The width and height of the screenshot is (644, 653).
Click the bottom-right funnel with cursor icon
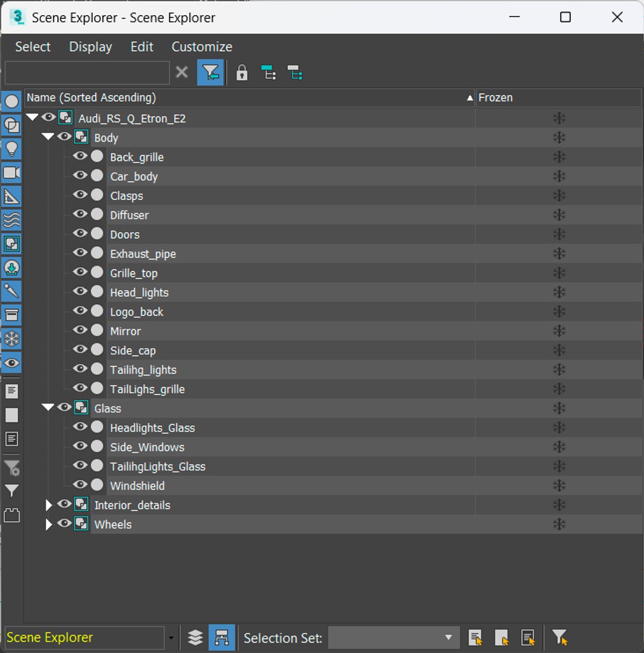pyautogui.click(x=559, y=637)
